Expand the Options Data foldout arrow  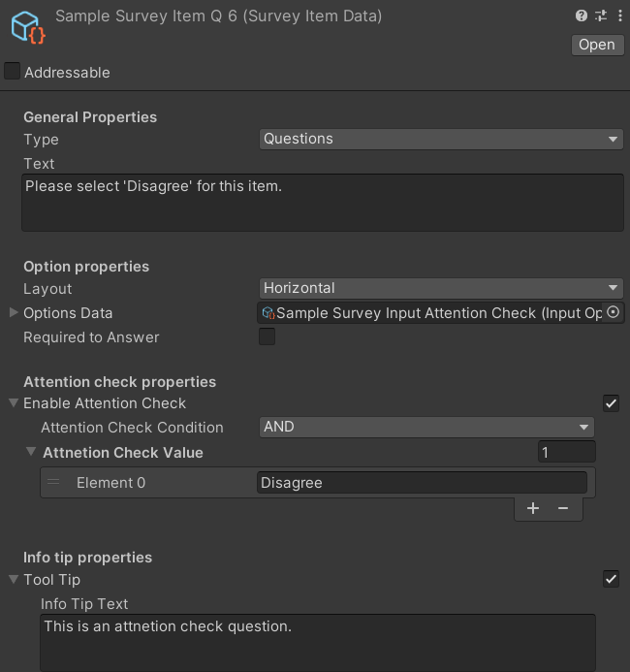(x=14, y=313)
